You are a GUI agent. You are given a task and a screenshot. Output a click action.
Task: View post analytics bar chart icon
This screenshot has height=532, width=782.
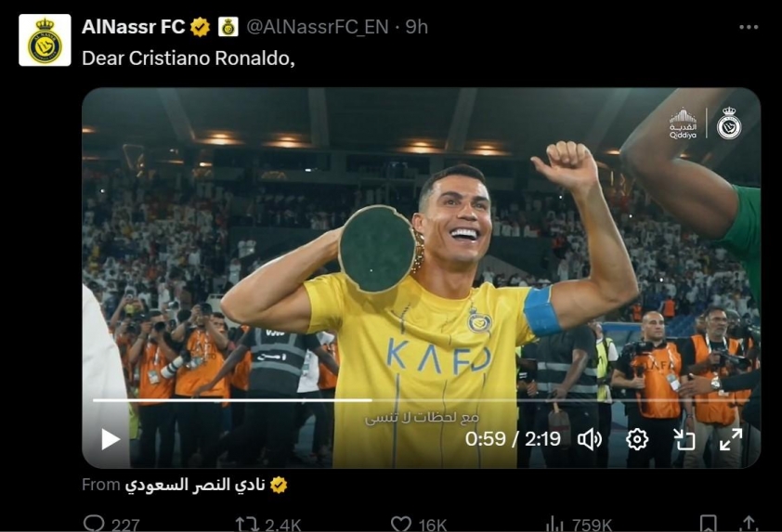(554, 524)
